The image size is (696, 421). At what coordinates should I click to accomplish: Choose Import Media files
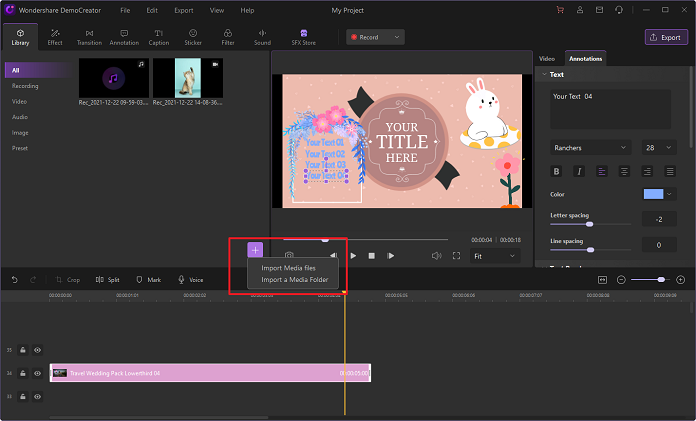(289, 268)
